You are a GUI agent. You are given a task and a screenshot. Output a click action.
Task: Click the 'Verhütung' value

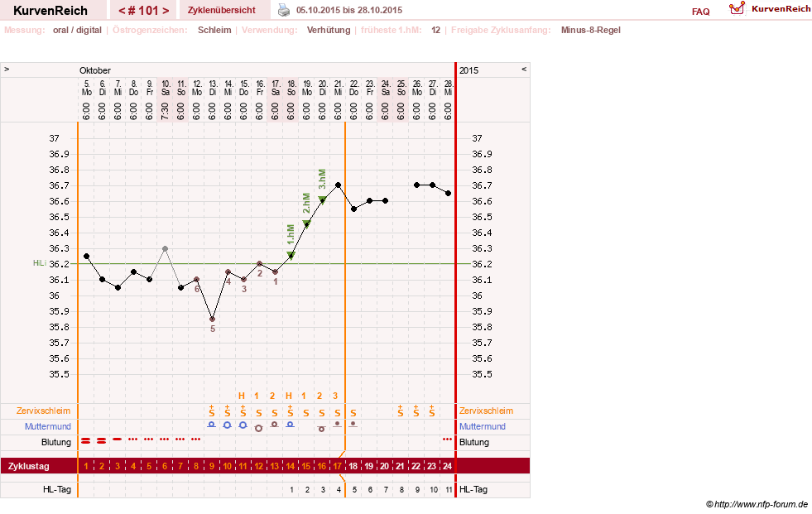tap(329, 30)
